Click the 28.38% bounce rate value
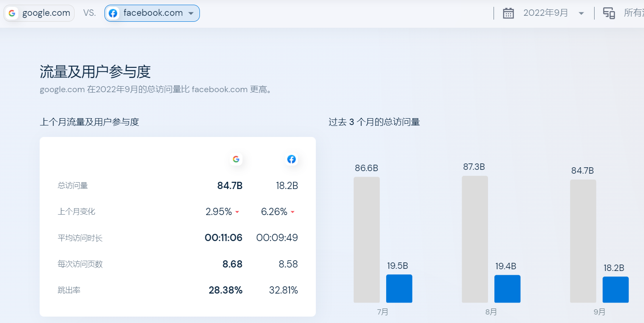This screenshot has height=323, width=644. click(x=225, y=290)
